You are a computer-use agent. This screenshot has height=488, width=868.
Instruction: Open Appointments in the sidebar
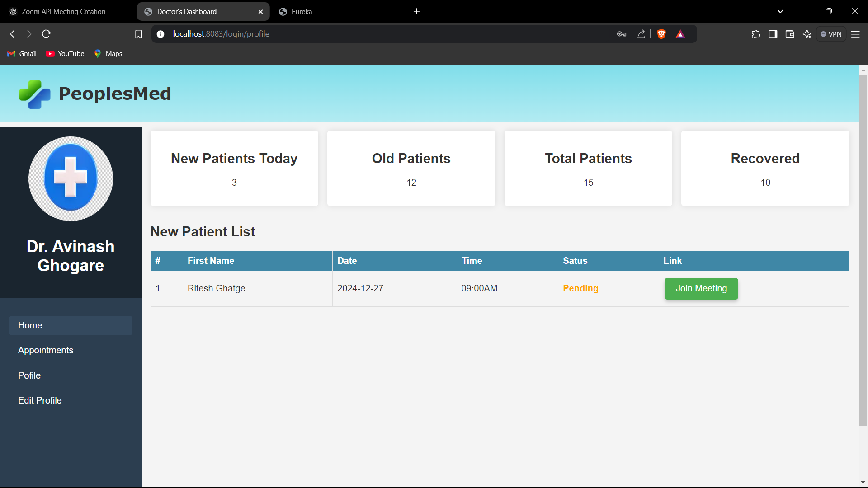point(46,350)
